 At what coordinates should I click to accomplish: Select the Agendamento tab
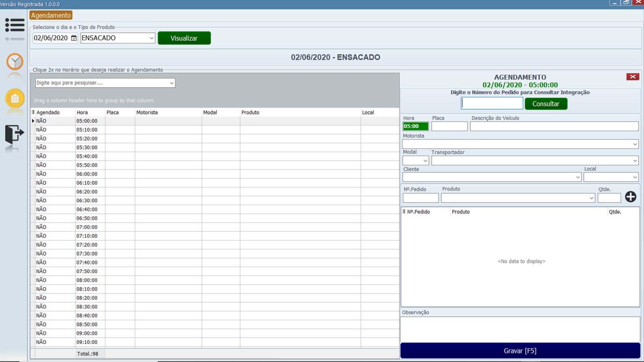click(51, 15)
